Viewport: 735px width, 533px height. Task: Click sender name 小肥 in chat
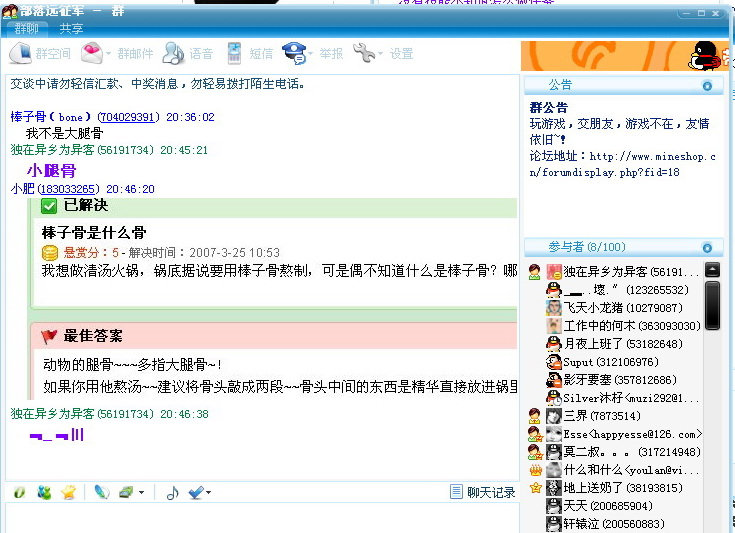(22, 189)
